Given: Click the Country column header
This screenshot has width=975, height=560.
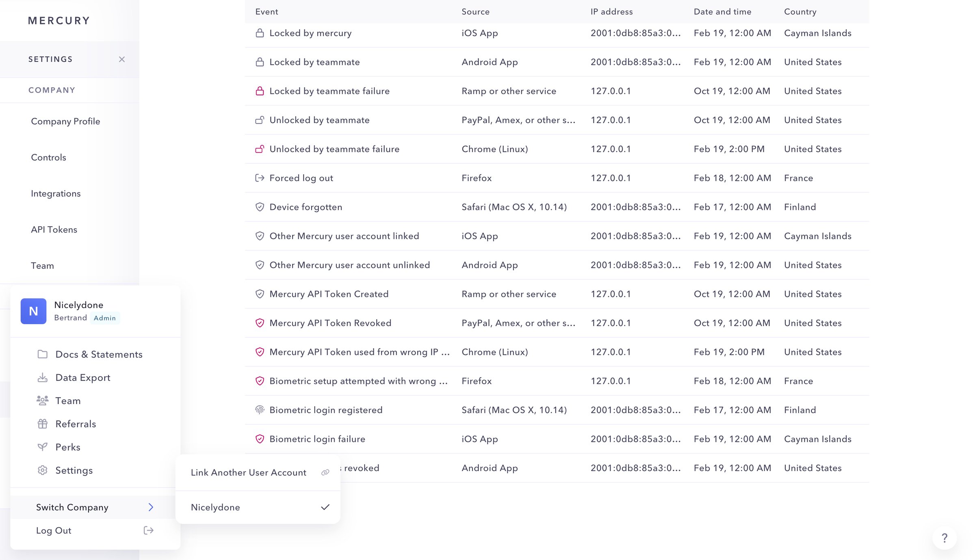Looking at the screenshot, I should [800, 12].
